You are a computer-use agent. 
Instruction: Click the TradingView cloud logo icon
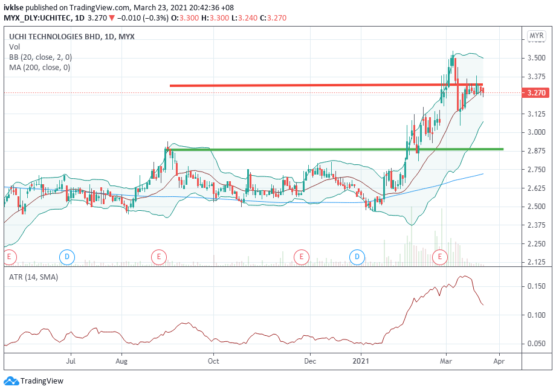pos(11,381)
